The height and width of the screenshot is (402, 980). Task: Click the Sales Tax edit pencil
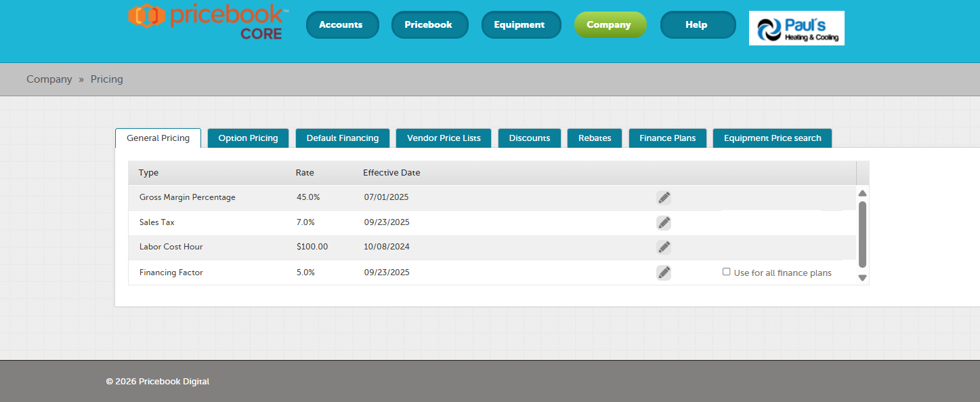[x=664, y=222]
